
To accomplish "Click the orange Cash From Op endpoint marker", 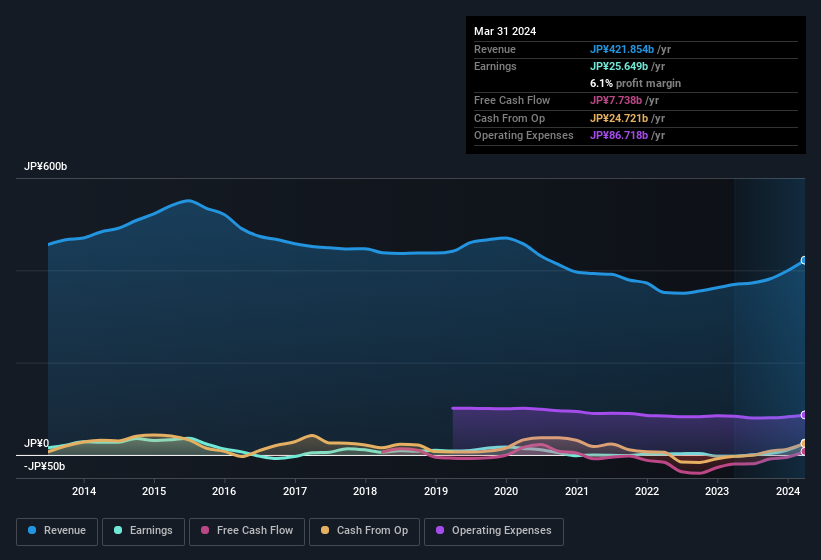I will coord(804,444).
